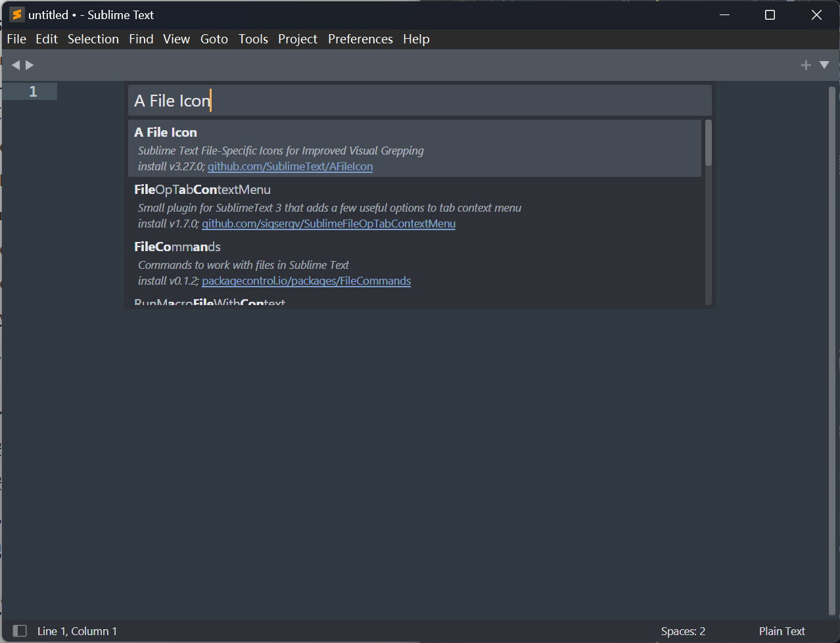Change indentation via Spaces: 2
840x643 pixels.
click(683, 631)
